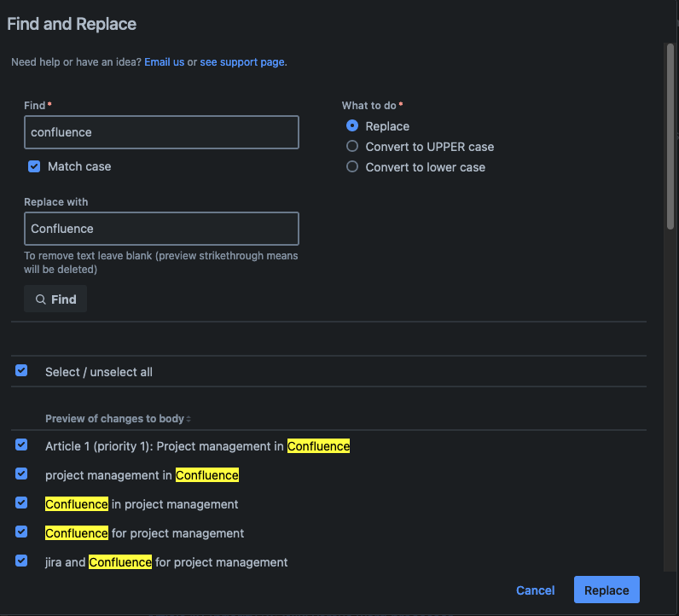
Task: Toggle the Select / unselect all checkbox
Action: coord(22,371)
